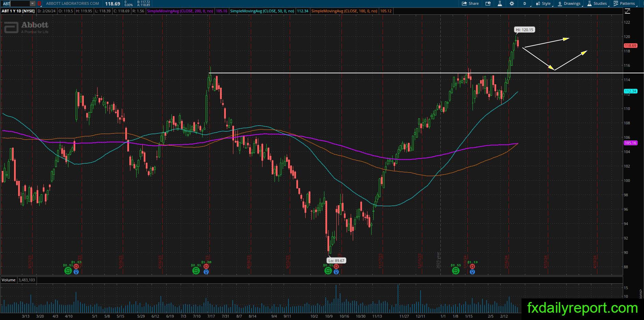644x320 pixels.
Task: Click the 88 price axis label
Action: pyautogui.click(x=626, y=267)
